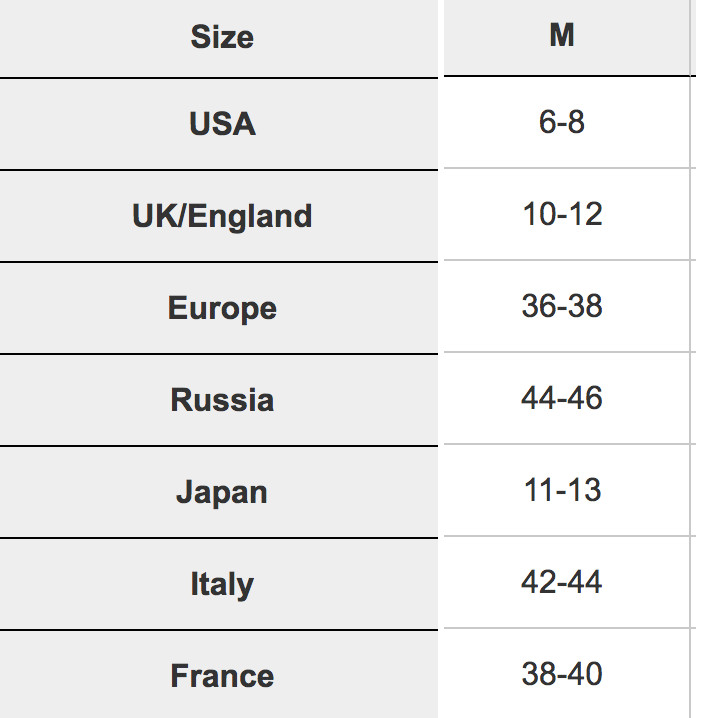This screenshot has height=718, width=704.
Task: Click the Europe value 36-38
Action: [x=562, y=306]
